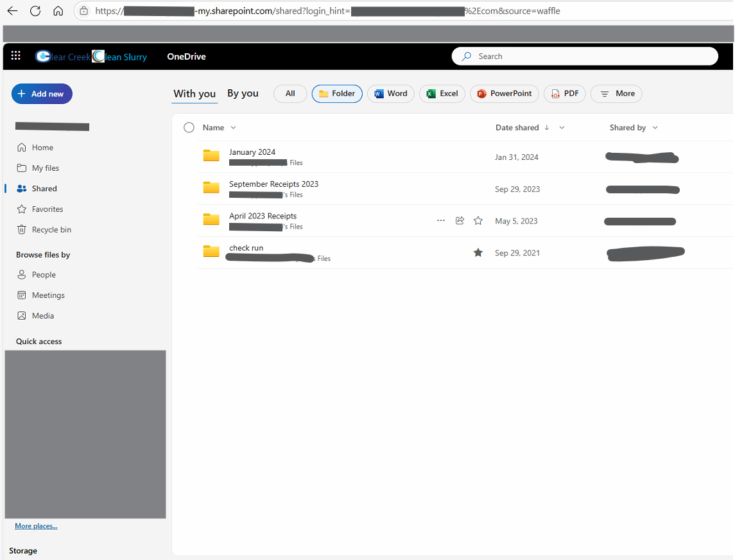The image size is (735, 560).
Task: Click the May 5, 2023 date cell
Action: pyautogui.click(x=516, y=221)
